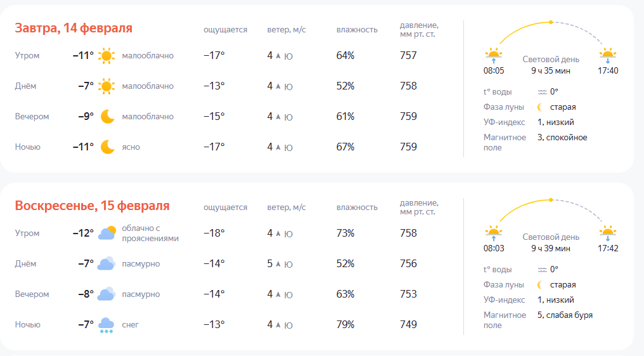Open the 'Завтра, 14 февраля' heading
Image resolution: width=644 pixels, height=356 pixels.
pyautogui.click(x=74, y=29)
